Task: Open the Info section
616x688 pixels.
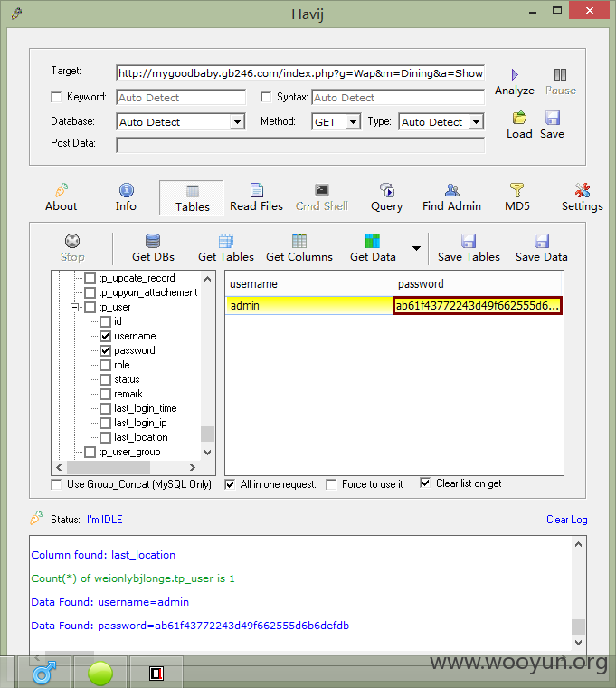Action: 126,197
